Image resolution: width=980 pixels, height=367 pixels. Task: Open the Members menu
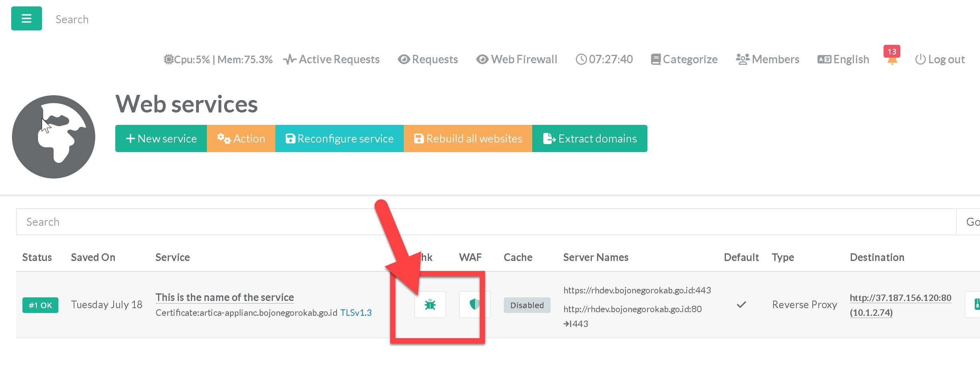click(x=768, y=60)
